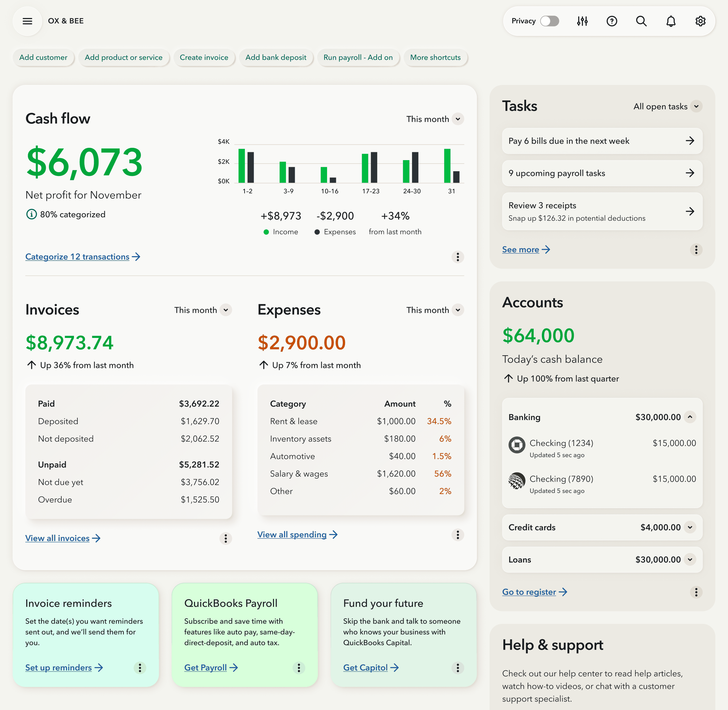Click the help question mark icon
The height and width of the screenshot is (710, 728).
point(612,21)
